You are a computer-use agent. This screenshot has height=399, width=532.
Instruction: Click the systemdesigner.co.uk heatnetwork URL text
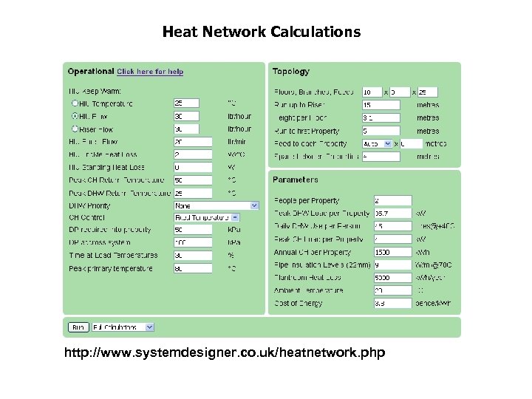(x=225, y=352)
